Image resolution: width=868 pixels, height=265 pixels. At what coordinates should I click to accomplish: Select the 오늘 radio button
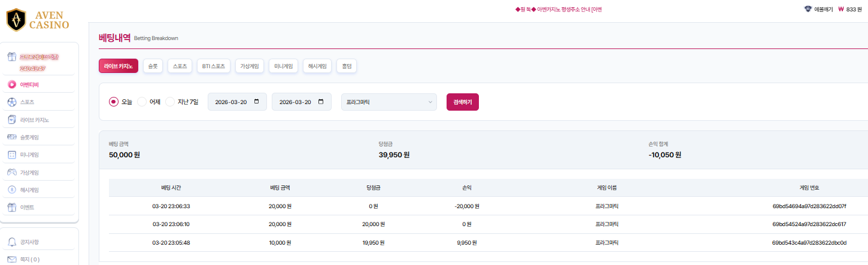point(114,102)
